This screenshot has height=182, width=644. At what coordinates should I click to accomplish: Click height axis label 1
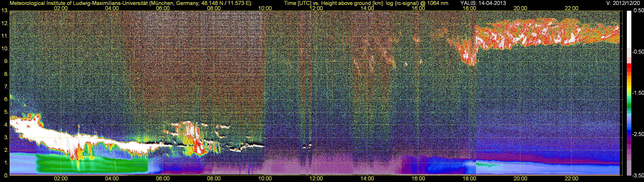6,163
